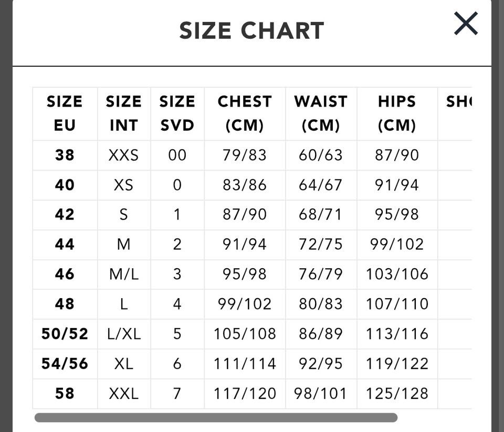
Task: Click hips measurement 125/128 cell
Action: (397, 393)
